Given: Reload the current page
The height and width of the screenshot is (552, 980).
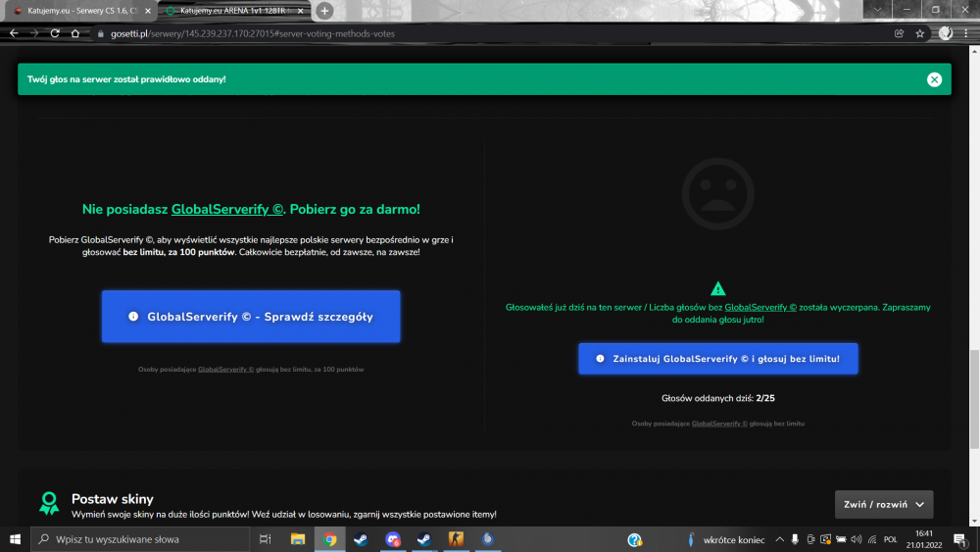Looking at the screenshot, I should [55, 33].
